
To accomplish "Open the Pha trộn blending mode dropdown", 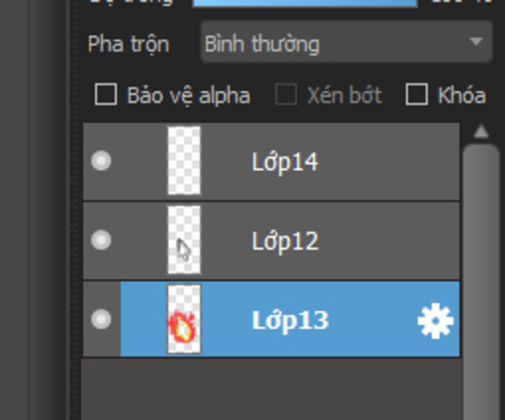I will (346, 42).
